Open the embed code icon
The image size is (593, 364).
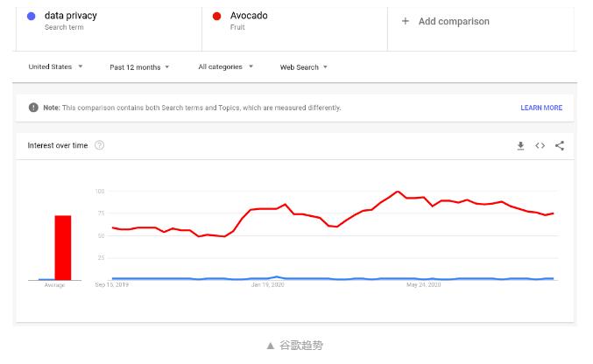(x=540, y=145)
